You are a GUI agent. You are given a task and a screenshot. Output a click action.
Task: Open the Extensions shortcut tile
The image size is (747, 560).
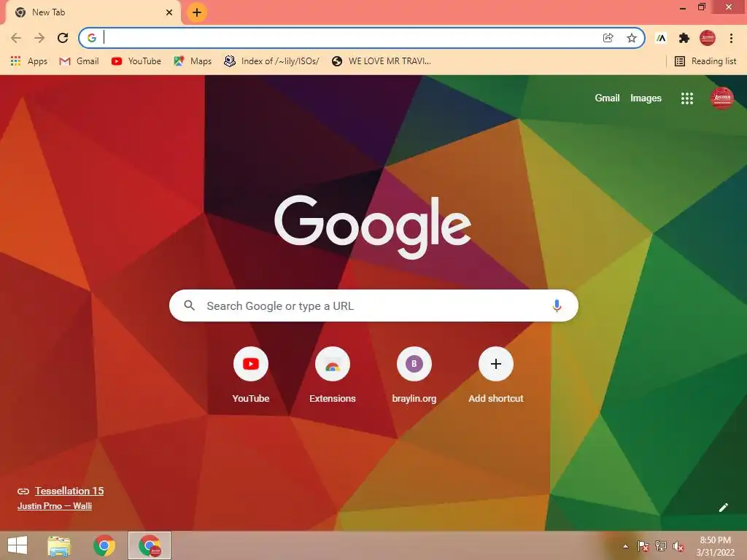tap(333, 376)
